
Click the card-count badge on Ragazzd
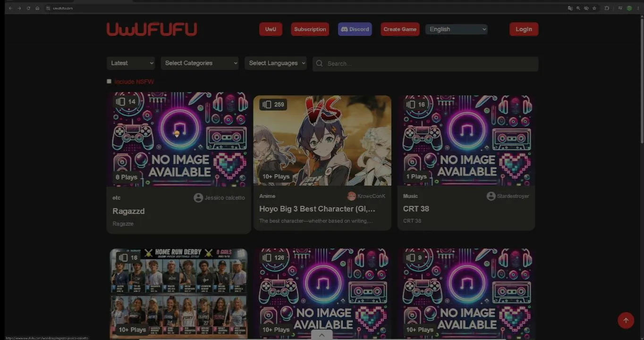point(126,102)
